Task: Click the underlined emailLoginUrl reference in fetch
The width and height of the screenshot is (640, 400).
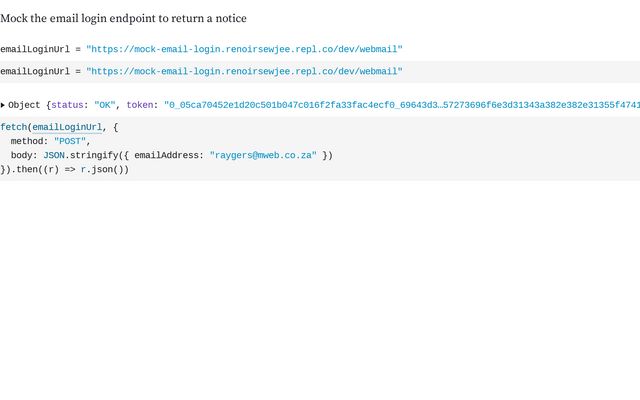Action: [67, 127]
